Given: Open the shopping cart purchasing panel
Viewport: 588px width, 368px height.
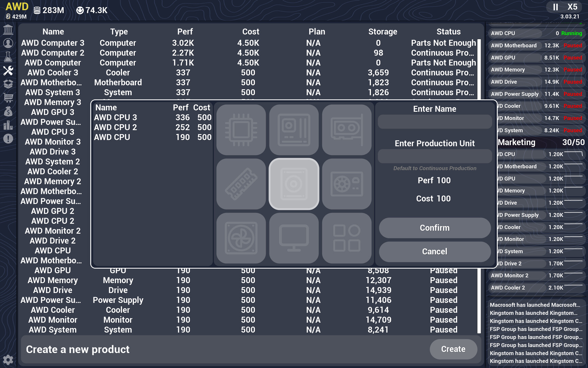Looking at the screenshot, I should pyautogui.click(x=8, y=98).
